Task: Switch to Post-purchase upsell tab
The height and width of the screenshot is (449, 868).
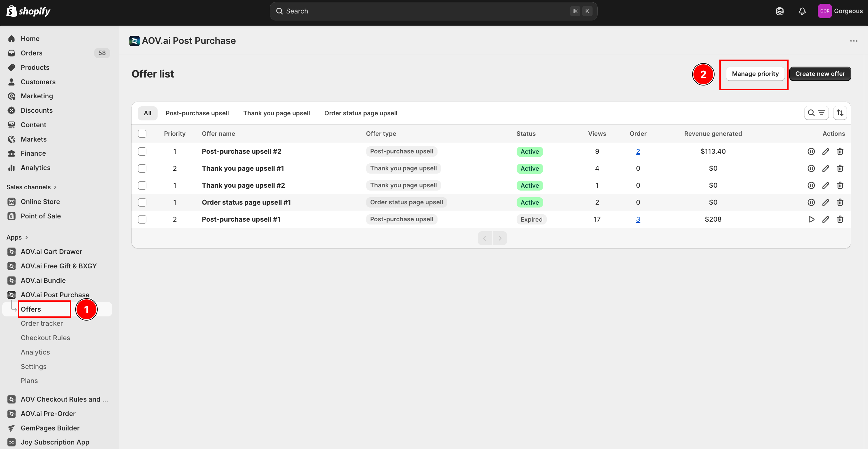Action: [x=197, y=113]
